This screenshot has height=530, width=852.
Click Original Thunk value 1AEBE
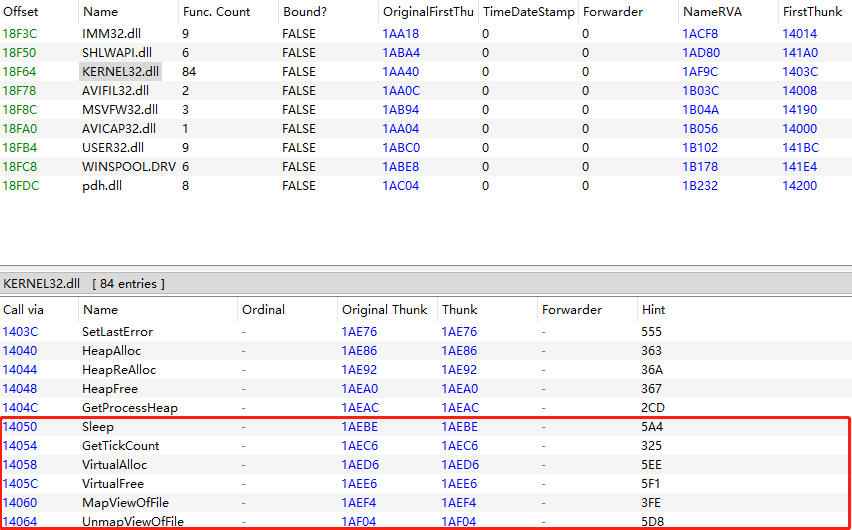pos(359,427)
